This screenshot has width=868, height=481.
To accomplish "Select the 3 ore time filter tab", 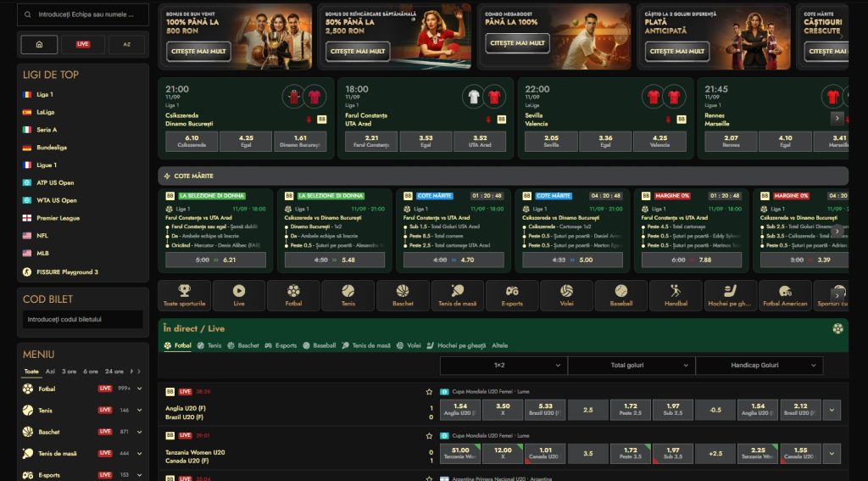I will click(x=69, y=372).
